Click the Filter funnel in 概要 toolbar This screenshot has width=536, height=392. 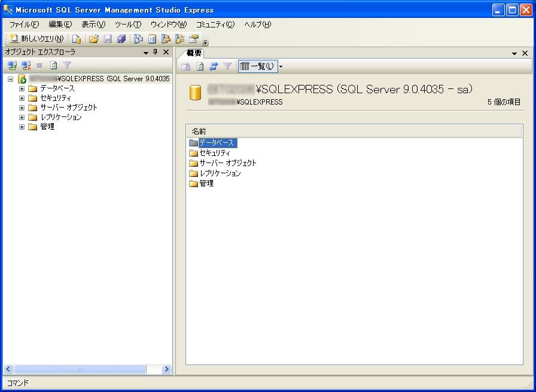(x=227, y=66)
